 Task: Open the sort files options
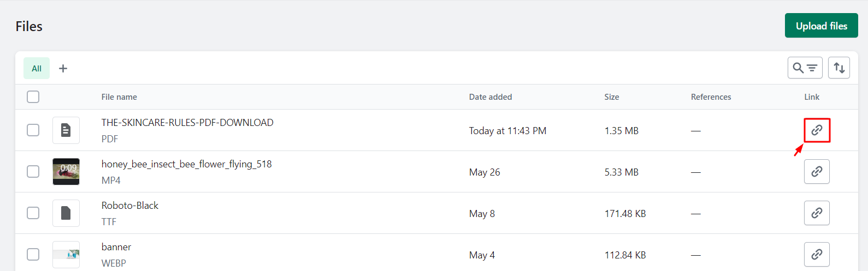(839, 68)
